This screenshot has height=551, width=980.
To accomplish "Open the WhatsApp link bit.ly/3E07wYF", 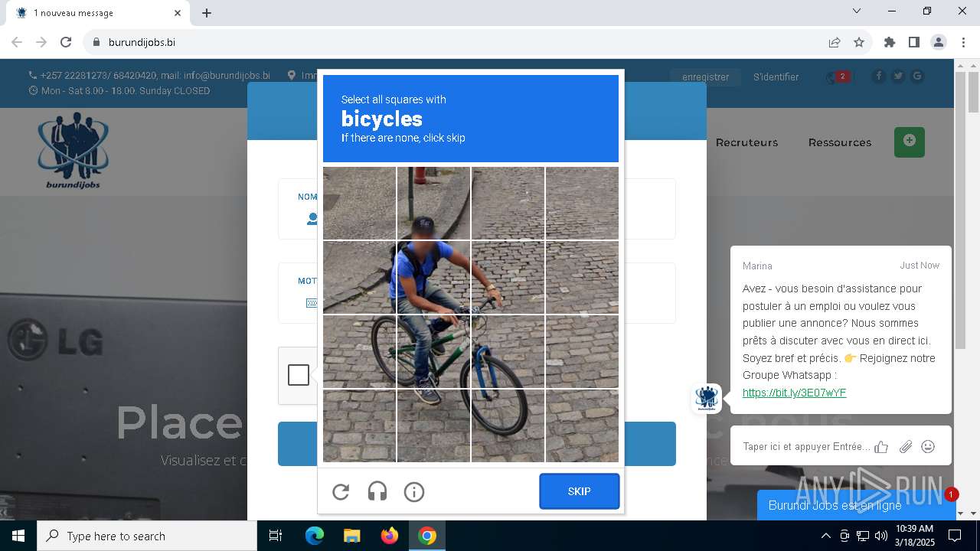I will [x=794, y=393].
